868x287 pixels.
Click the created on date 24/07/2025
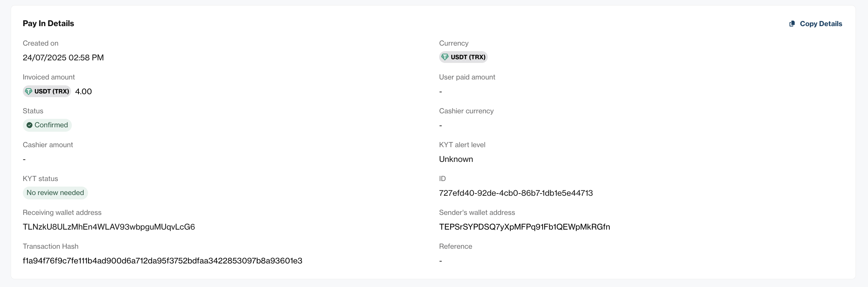[x=63, y=58]
